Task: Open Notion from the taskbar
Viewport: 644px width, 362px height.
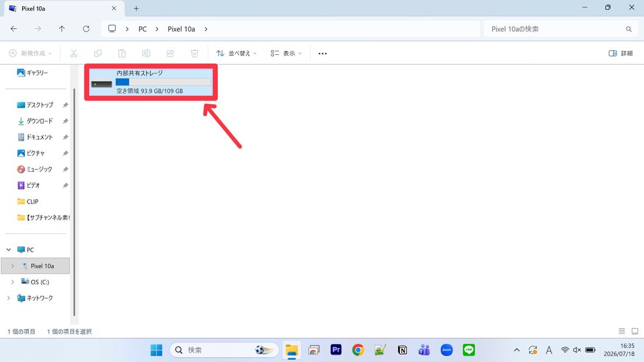Action: click(403, 350)
